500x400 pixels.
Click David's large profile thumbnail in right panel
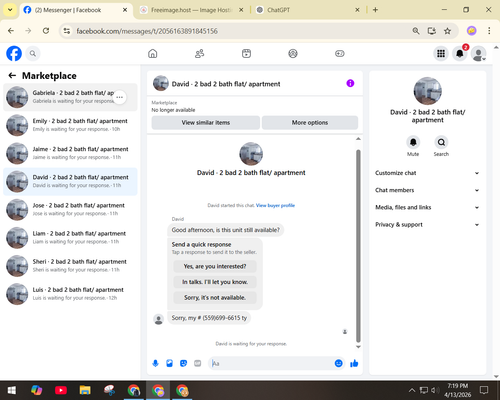[428, 91]
